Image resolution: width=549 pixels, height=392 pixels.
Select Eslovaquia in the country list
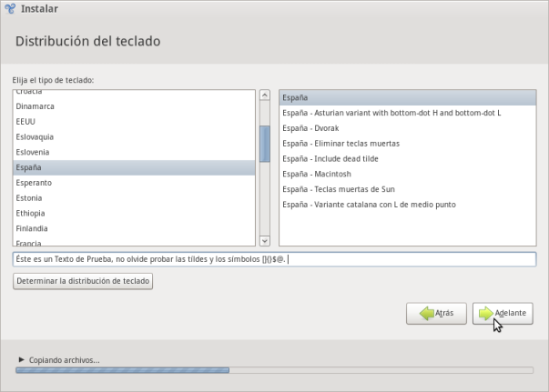click(134, 137)
